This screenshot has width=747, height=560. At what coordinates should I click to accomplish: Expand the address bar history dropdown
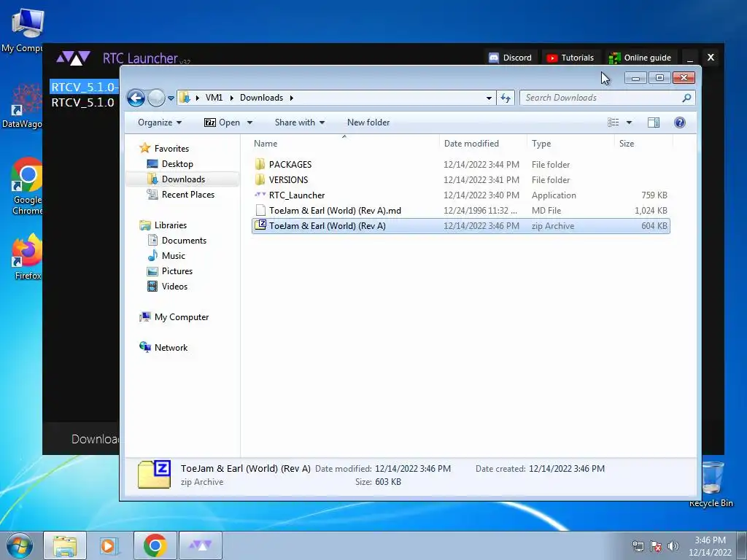point(489,98)
